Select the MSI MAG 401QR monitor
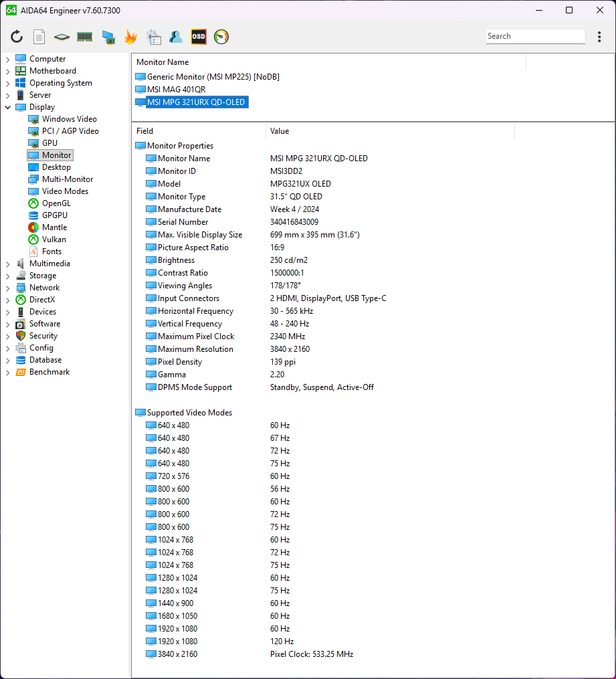The height and width of the screenshot is (679, 616). pos(176,89)
